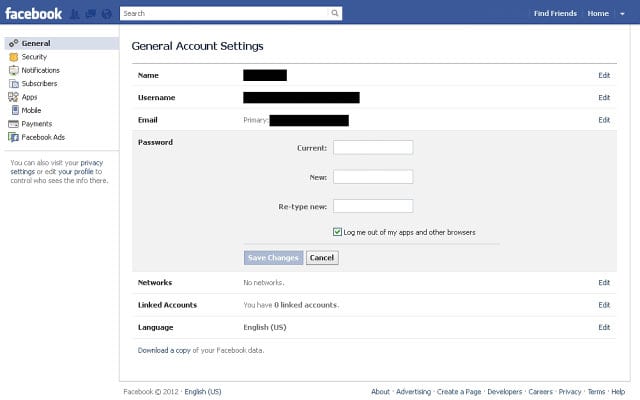Screen dimensions: 640x400
Task: Cancel the password change
Action: click(322, 258)
